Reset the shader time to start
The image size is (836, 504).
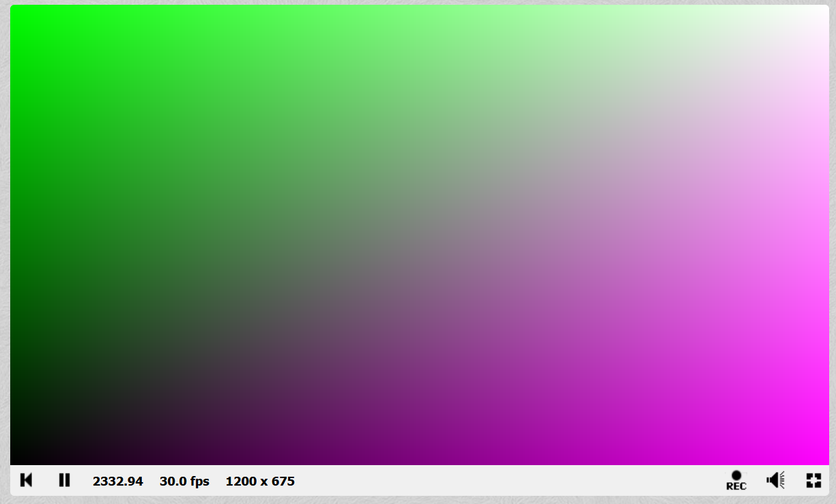pyautogui.click(x=27, y=480)
